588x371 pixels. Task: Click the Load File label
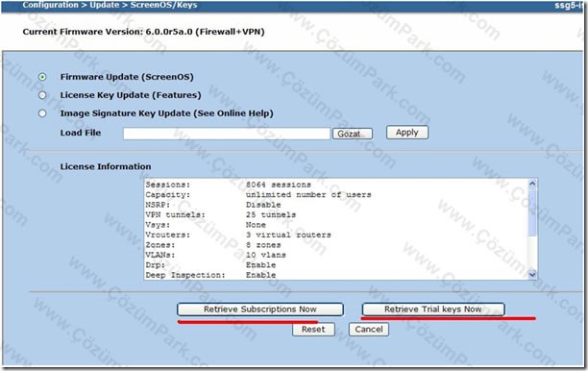(81, 133)
